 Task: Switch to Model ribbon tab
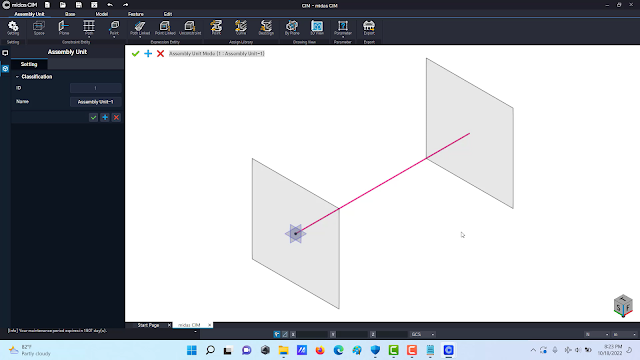click(x=102, y=14)
